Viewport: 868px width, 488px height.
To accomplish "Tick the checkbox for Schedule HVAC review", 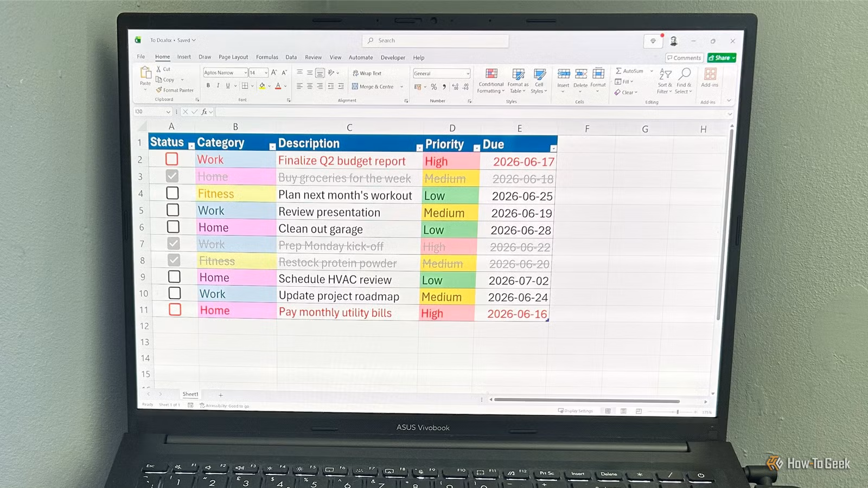I will [174, 276].
